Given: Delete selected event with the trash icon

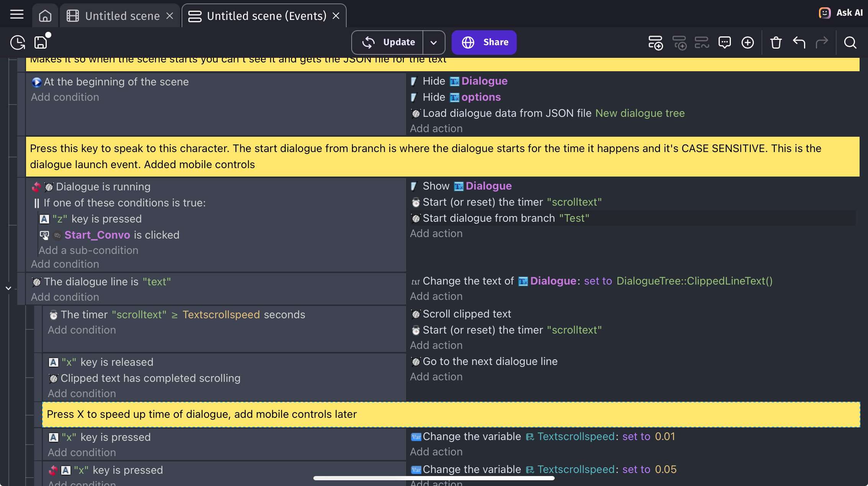Looking at the screenshot, I should (776, 43).
